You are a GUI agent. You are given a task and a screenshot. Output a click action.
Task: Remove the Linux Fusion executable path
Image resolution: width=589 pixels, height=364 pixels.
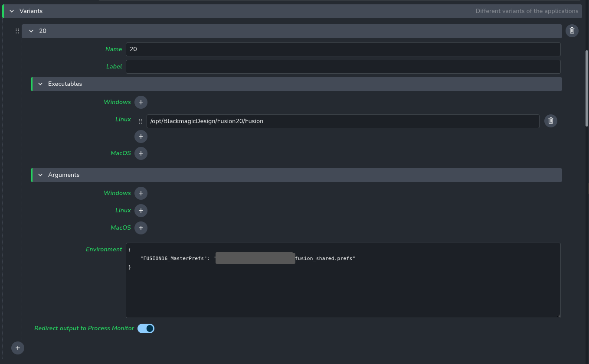[x=550, y=121]
